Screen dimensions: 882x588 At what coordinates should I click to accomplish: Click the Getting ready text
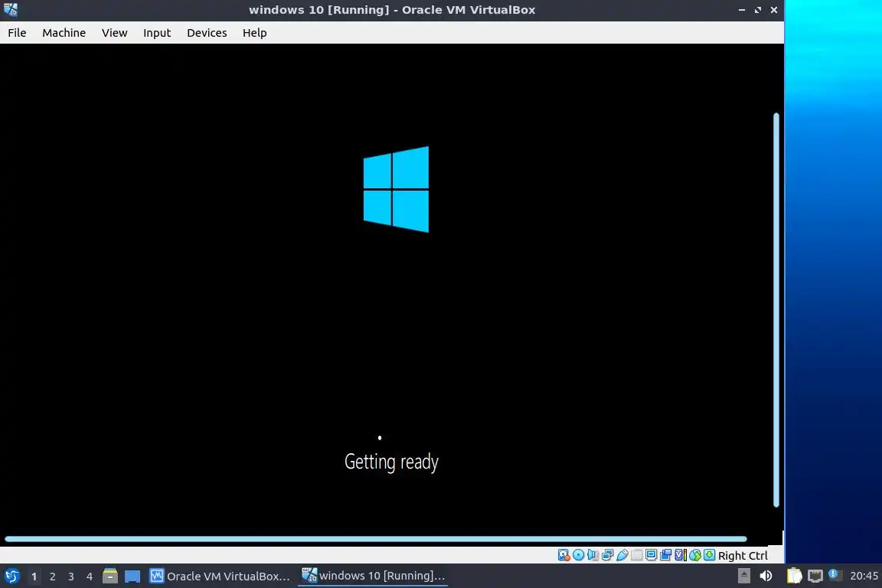click(x=391, y=462)
